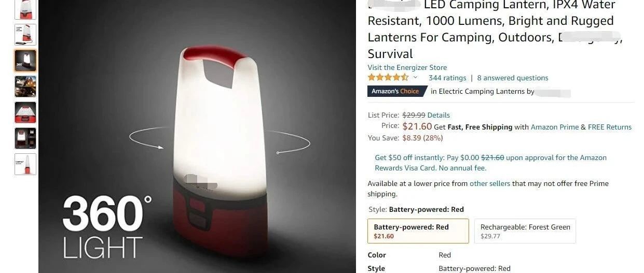Open list price Details link
The width and height of the screenshot is (644, 273).
point(439,115)
